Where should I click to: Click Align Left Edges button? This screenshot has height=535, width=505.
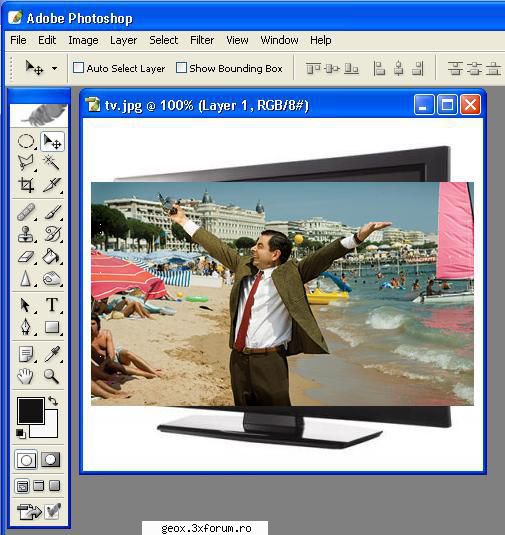379,69
